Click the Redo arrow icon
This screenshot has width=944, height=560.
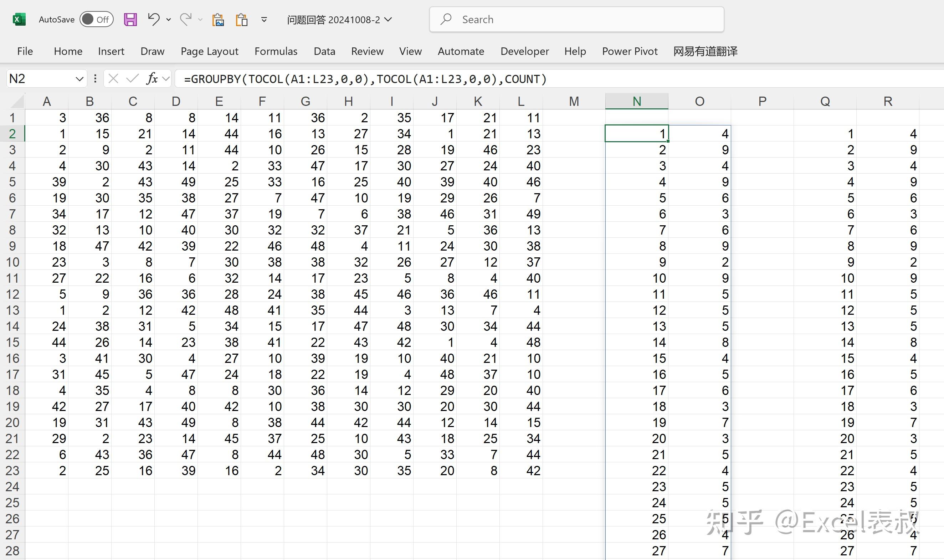coord(185,19)
